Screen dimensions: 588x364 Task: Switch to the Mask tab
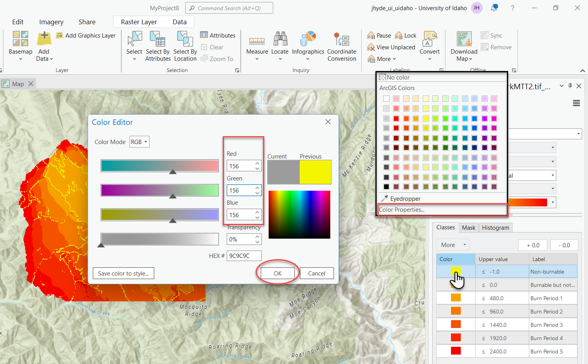469,227
